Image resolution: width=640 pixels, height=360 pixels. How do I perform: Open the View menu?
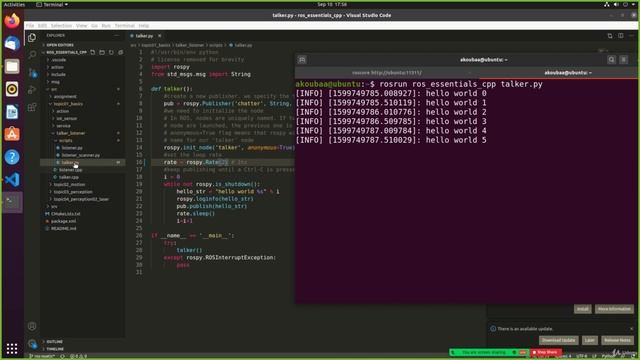coord(82,26)
